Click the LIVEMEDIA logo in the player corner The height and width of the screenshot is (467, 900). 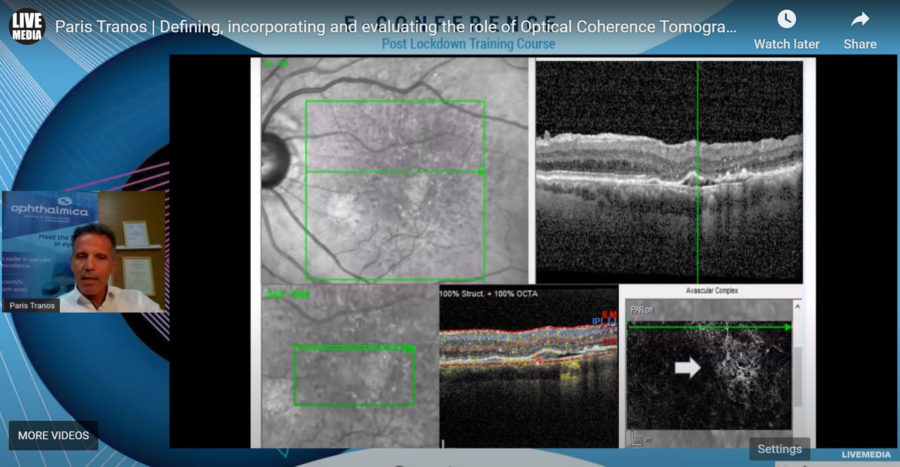click(x=866, y=454)
